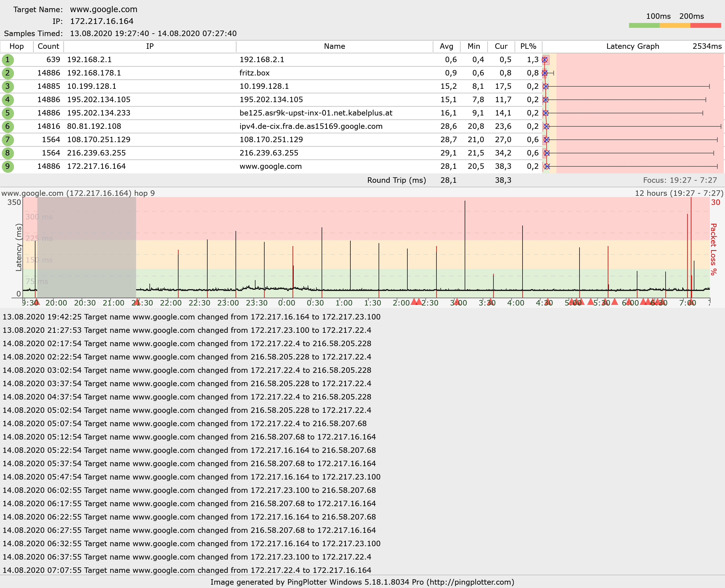Screen dimensions: 725x588
Task: Click the www.google.com name in hop 9
Action: (271, 166)
